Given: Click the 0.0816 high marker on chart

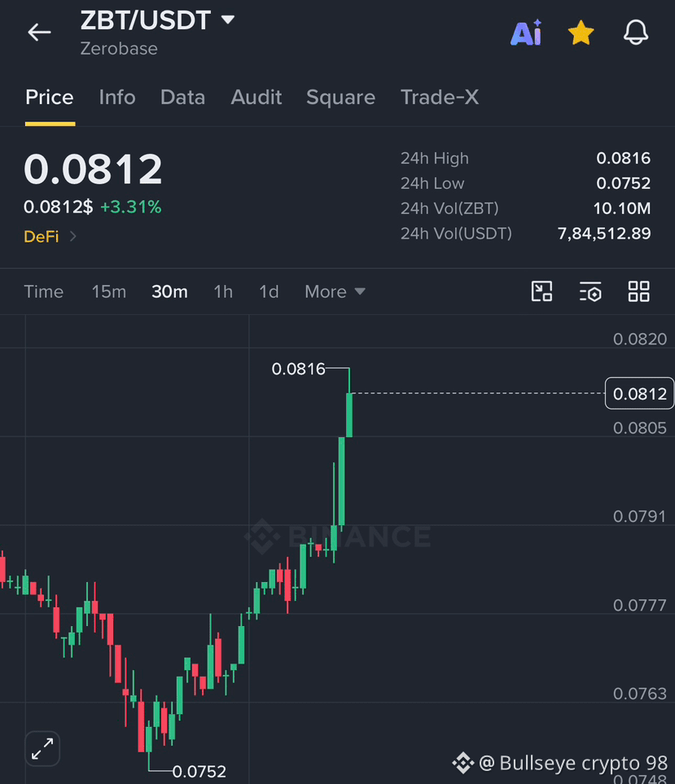Looking at the screenshot, I should 298,369.
